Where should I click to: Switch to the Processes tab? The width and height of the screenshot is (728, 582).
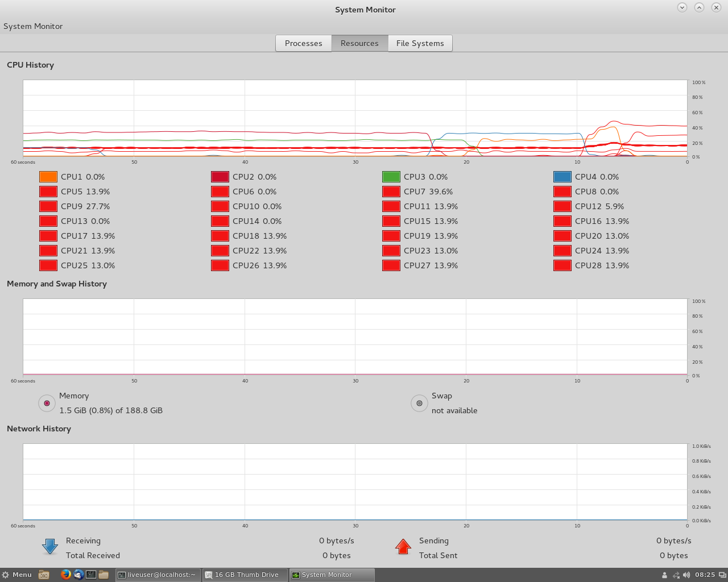click(x=303, y=43)
